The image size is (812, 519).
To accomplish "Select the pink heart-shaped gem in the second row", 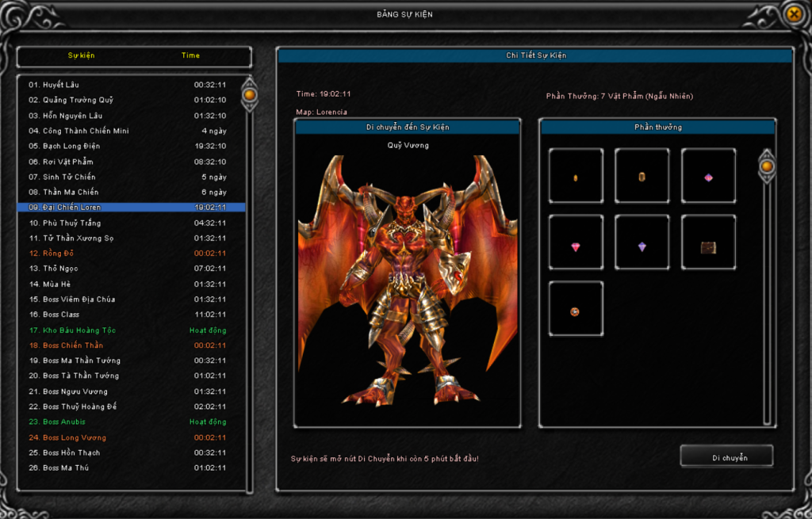I will pos(576,247).
